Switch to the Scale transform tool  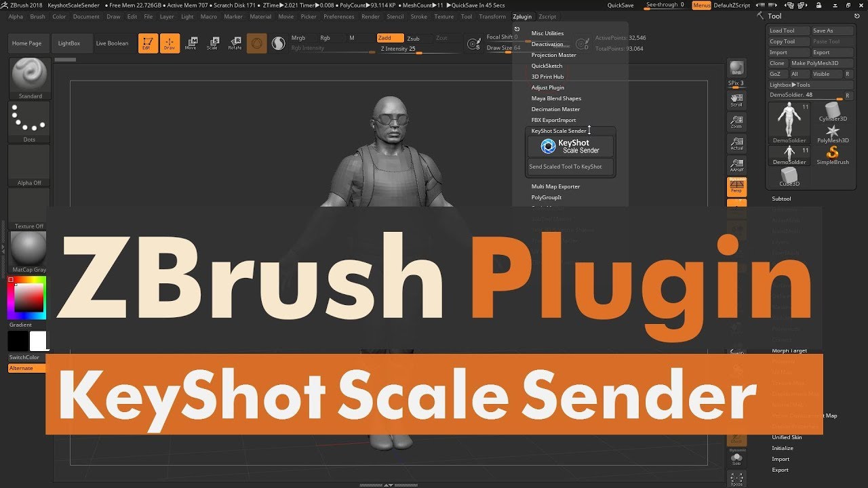point(213,43)
